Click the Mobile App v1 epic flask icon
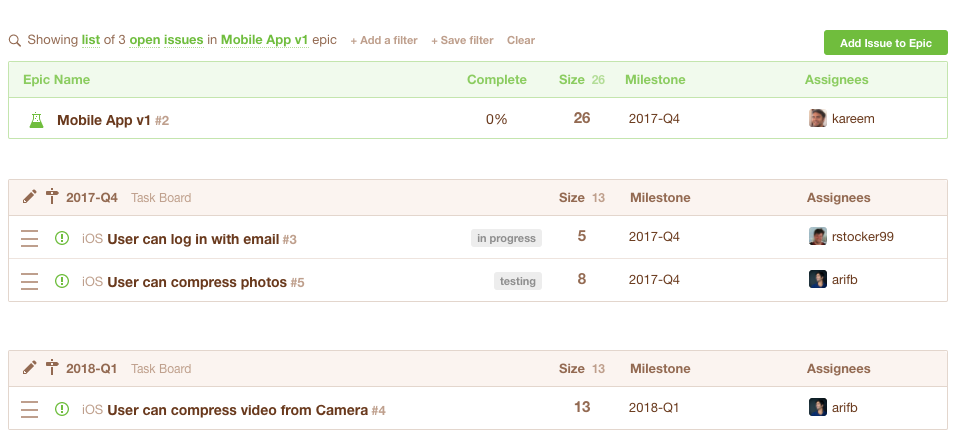The width and height of the screenshot is (960, 447). click(37, 120)
